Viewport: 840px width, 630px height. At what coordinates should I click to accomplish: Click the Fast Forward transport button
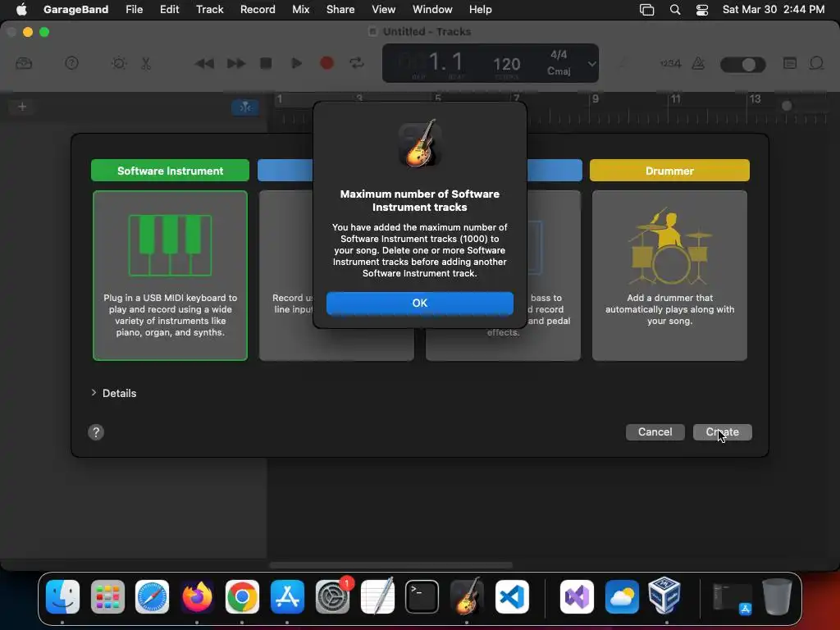[235, 63]
